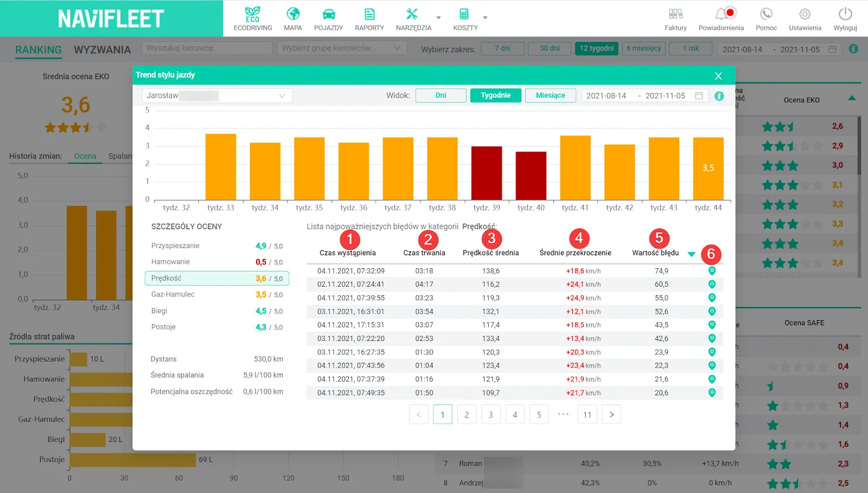This screenshot has width=868, height=493.
Task: Go to page 2 of errors
Action: (467, 415)
